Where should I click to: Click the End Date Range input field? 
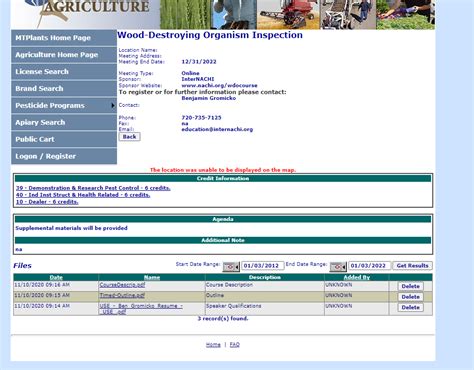point(369,266)
